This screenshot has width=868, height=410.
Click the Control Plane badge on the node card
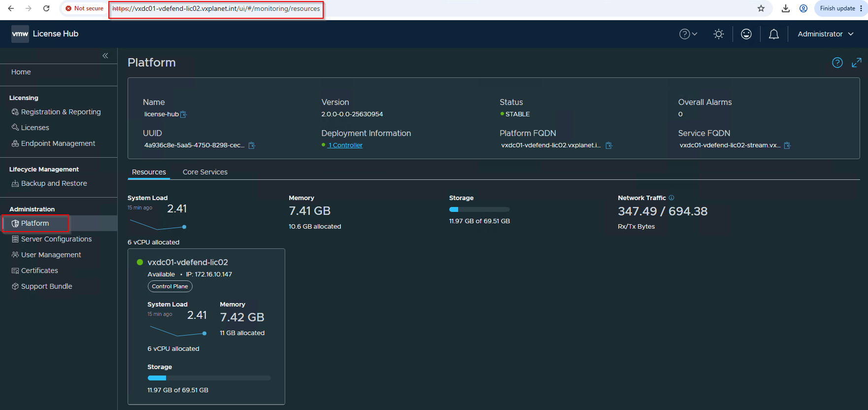170,286
